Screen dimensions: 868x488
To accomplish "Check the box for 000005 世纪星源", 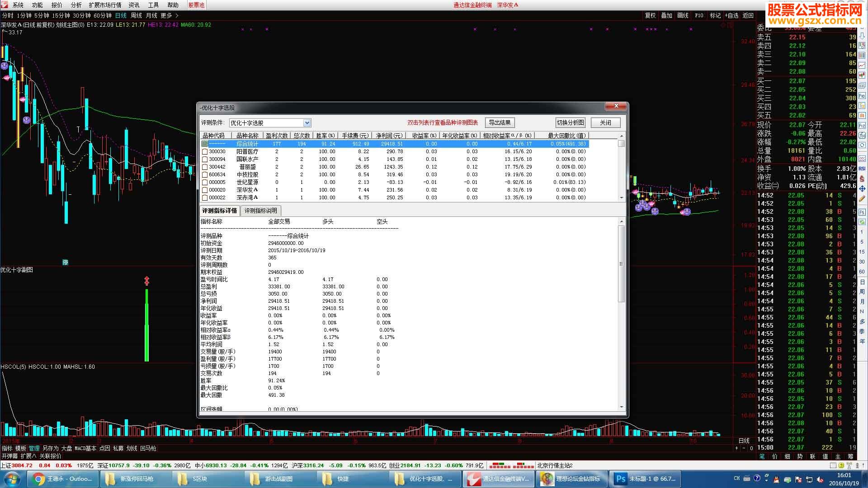I will (205, 183).
